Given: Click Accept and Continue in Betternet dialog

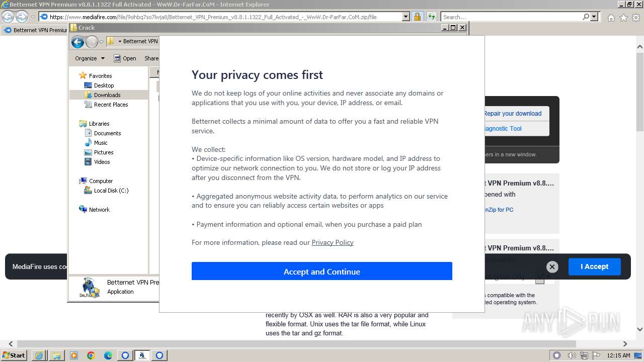Looking at the screenshot, I should pos(322,271).
